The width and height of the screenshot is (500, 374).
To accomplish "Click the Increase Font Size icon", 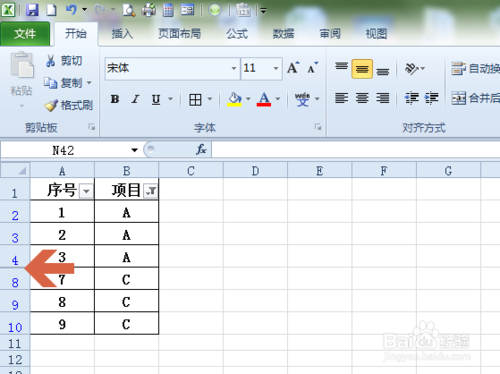I will coord(293,68).
